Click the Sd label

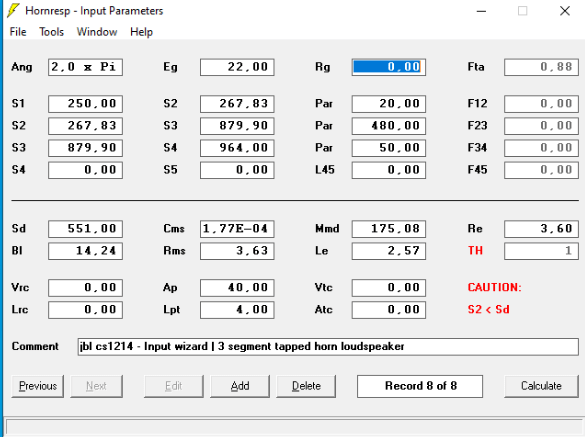click(19, 228)
